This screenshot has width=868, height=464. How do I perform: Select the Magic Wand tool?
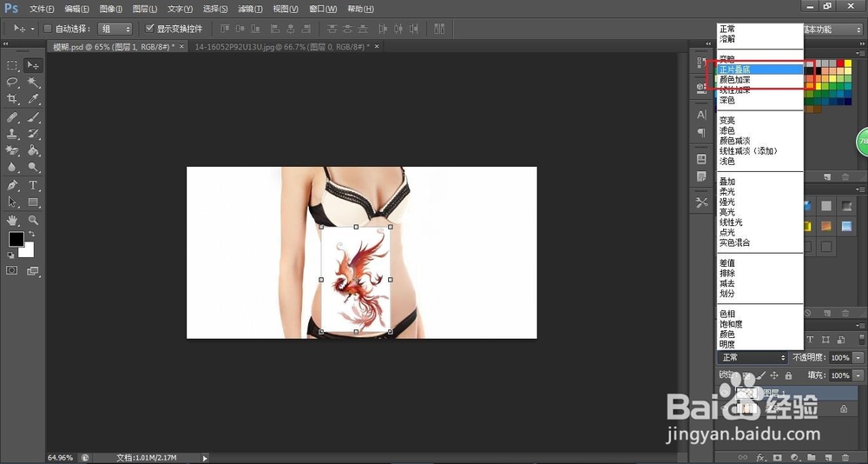(x=33, y=82)
